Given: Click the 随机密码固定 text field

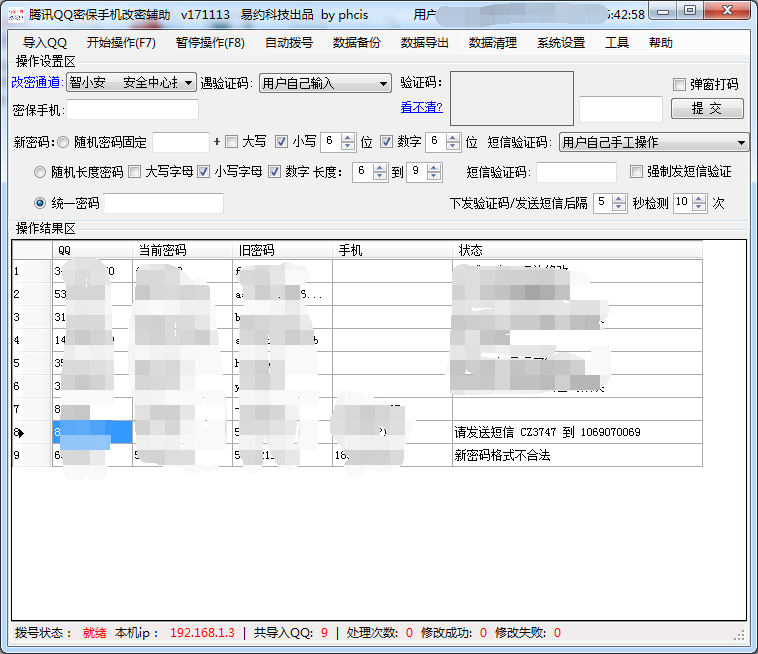Looking at the screenshot, I should (181, 143).
